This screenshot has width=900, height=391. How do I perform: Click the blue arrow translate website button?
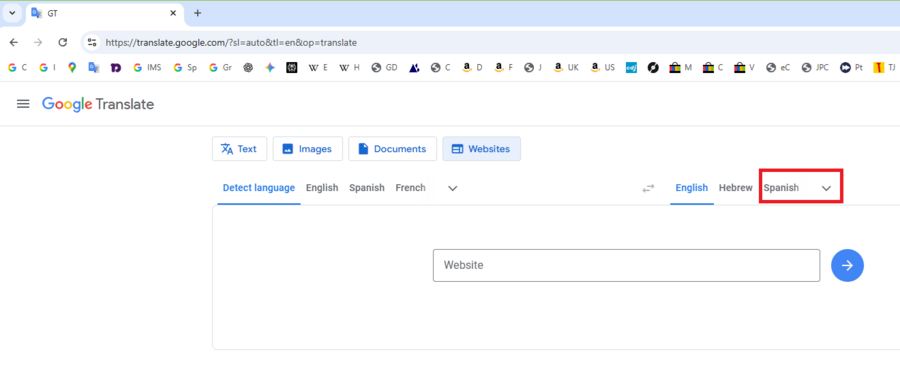pyautogui.click(x=847, y=265)
